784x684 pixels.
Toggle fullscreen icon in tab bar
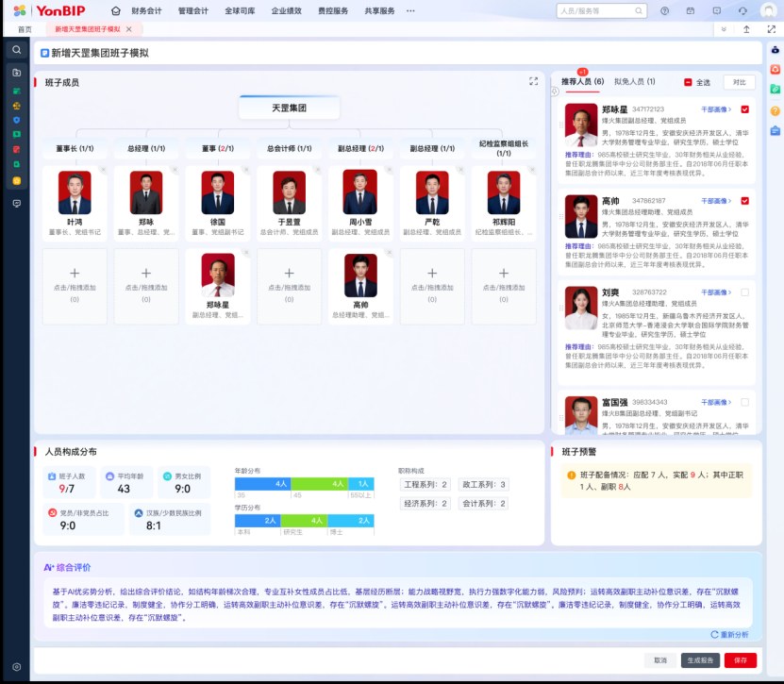771,29
